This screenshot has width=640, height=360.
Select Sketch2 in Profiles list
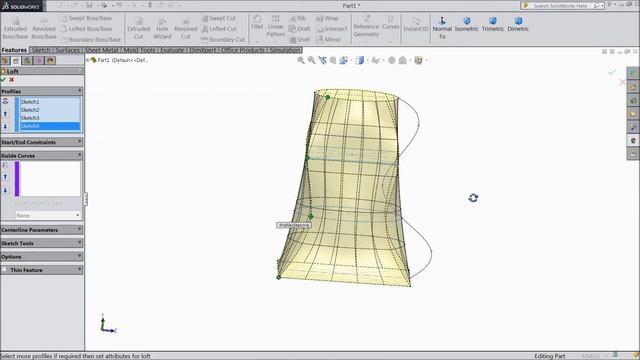tap(50, 110)
